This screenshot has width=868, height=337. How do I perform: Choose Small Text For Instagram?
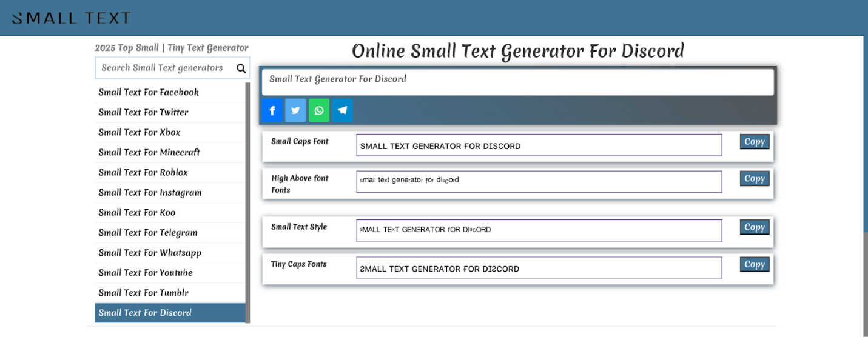click(170, 193)
